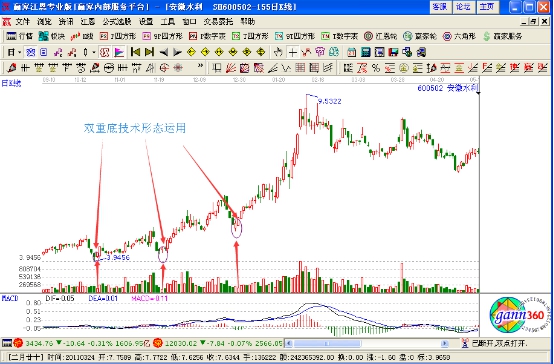Click the circled target drawing icon

click(164, 67)
